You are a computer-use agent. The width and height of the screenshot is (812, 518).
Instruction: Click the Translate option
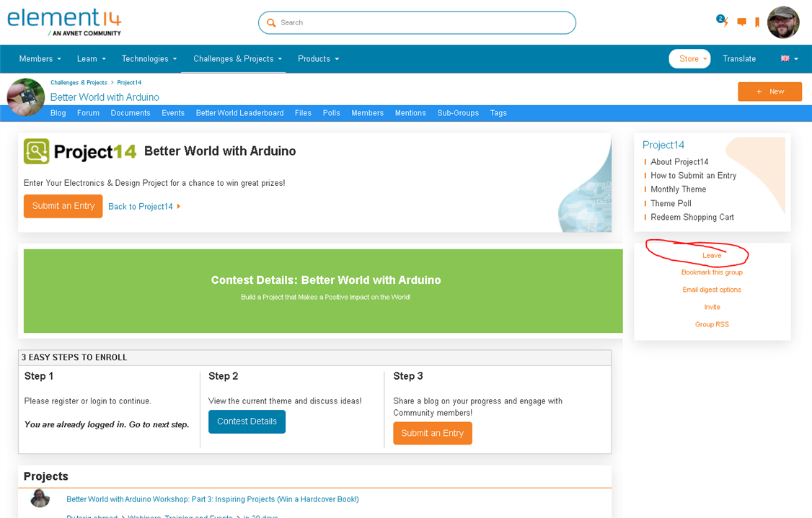coord(739,59)
